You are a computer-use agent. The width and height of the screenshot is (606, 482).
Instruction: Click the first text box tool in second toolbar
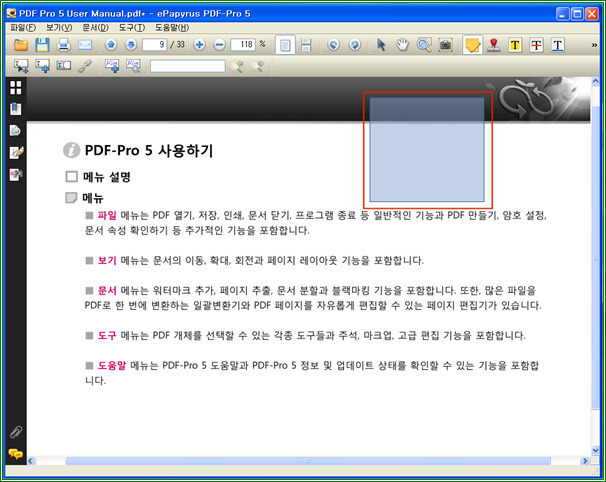21,66
